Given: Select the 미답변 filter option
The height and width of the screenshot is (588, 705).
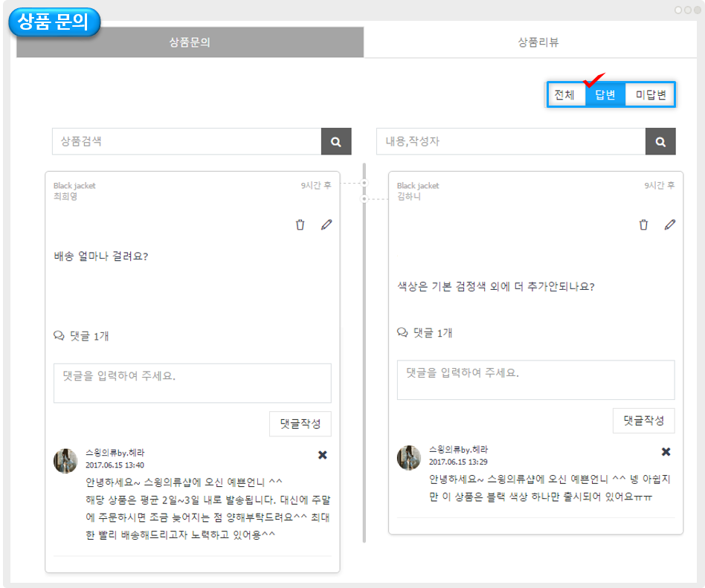Looking at the screenshot, I should (x=650, y=95).
